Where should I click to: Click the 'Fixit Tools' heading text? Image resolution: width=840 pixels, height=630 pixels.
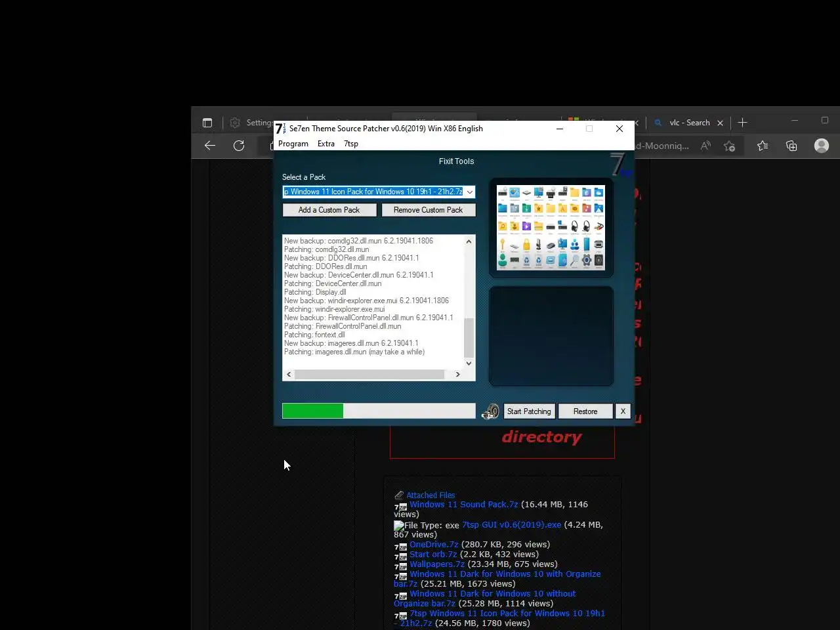pos(456,161)
